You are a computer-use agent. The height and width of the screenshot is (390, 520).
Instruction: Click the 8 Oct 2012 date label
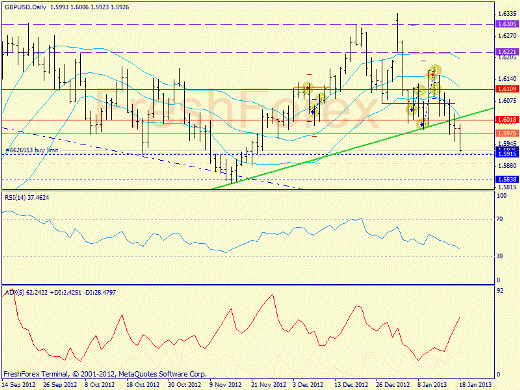[x=99, y=384]
